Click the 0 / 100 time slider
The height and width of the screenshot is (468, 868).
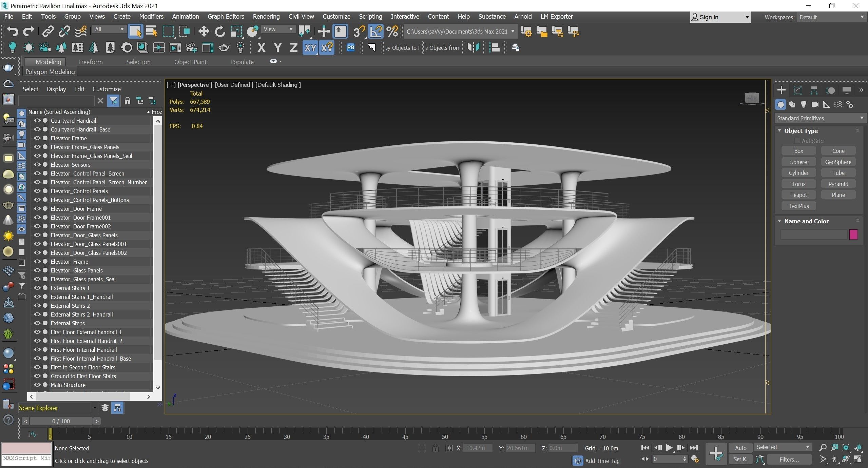click(x=61, y=421)
